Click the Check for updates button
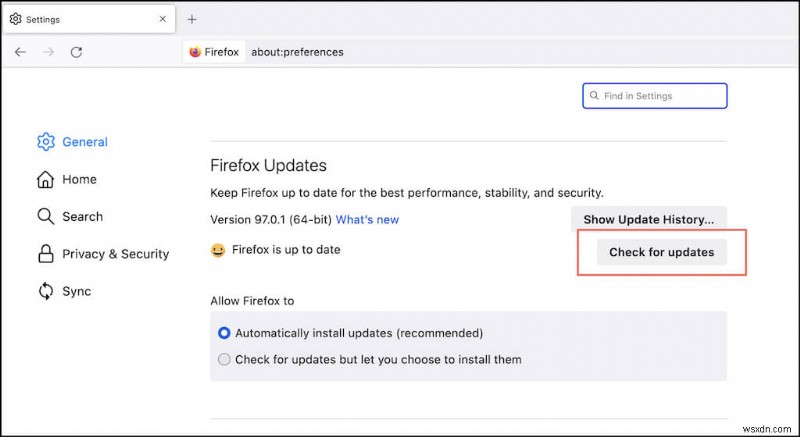The height and width of the screenshot is (437, 800). pyautogui.click(x=661, y=252)
